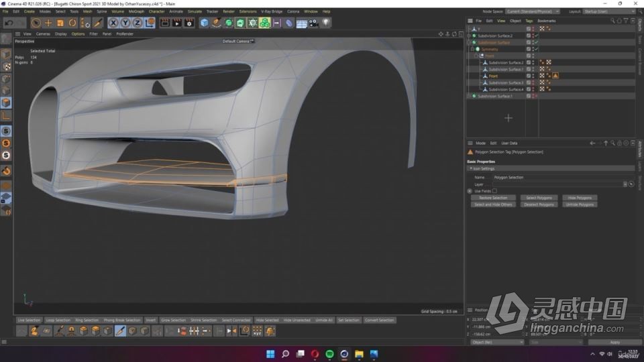
Task: Click Render to Picture Viewer icon
Action: click(x=176, y=23)
